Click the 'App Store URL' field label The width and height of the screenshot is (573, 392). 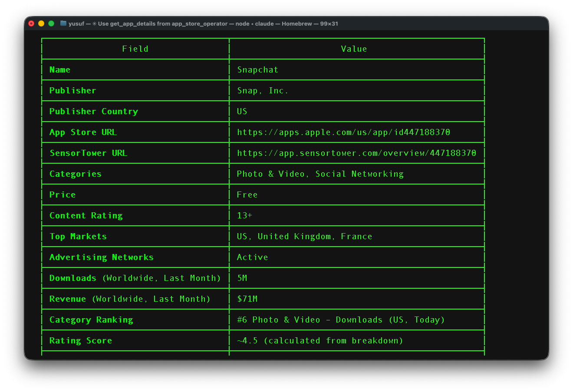tap(83, 132)
